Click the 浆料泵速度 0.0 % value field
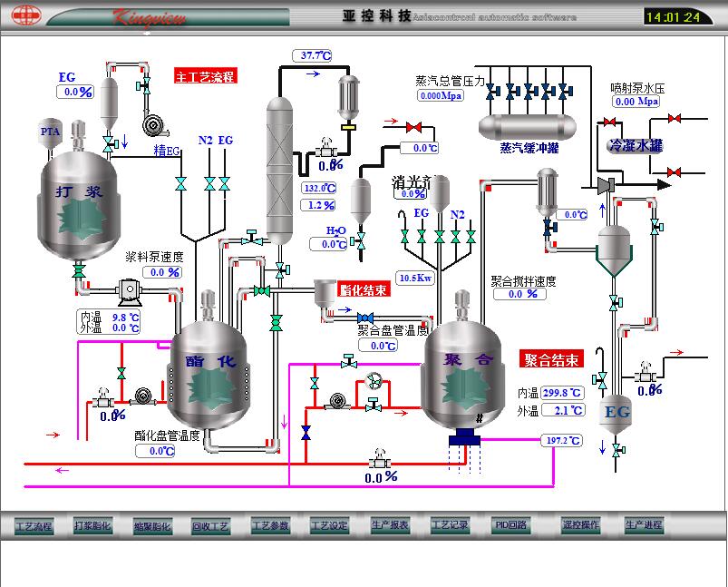Image resolution: width=728 pixels, height=587 pixels. pos(162,272)
